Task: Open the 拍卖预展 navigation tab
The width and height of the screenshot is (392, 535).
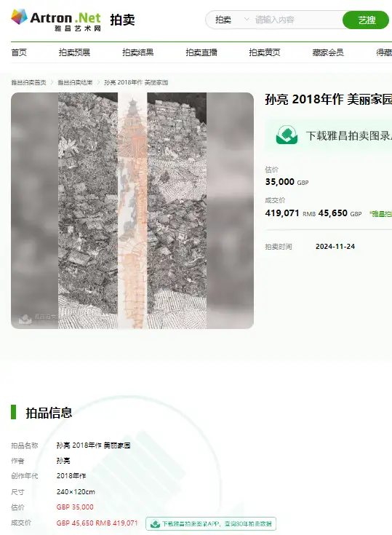Action: pyautogui.click(x=74, y=52)
